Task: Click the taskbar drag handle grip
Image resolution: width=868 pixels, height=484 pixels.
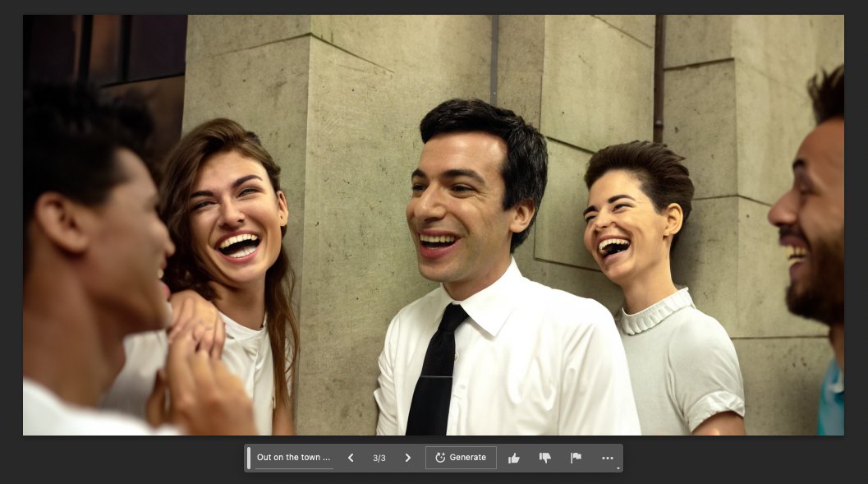Action: click(x=249, y=458)
